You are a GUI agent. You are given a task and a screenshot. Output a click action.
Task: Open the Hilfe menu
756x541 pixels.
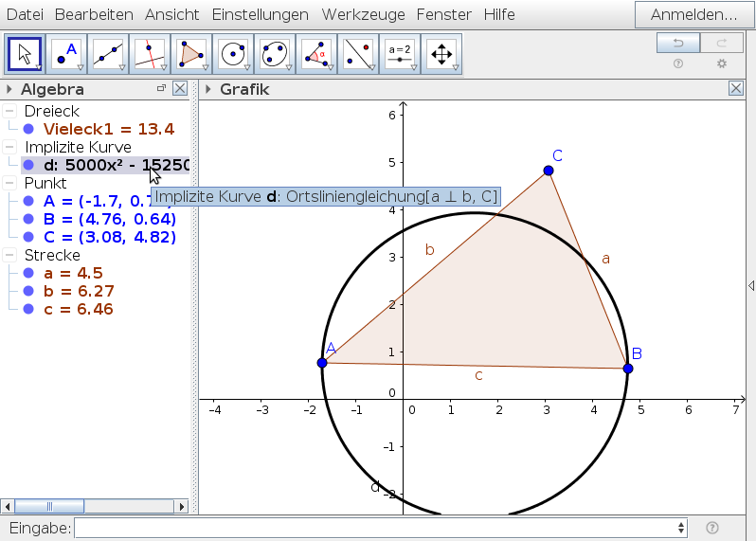pyautogui.click(x=499, y=14)
